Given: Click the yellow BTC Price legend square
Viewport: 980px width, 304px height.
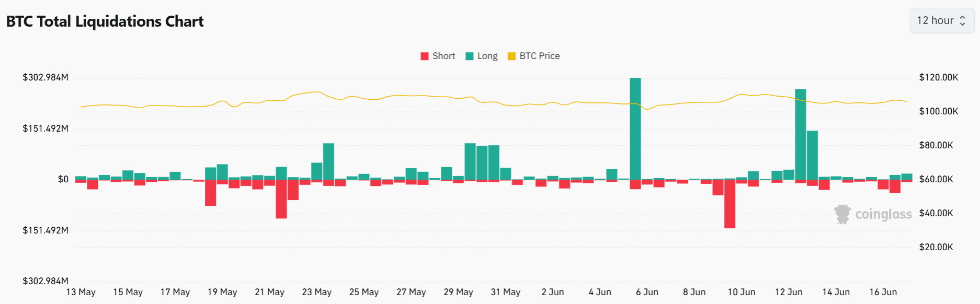Looking at the screenshot, I should (511, 55).
